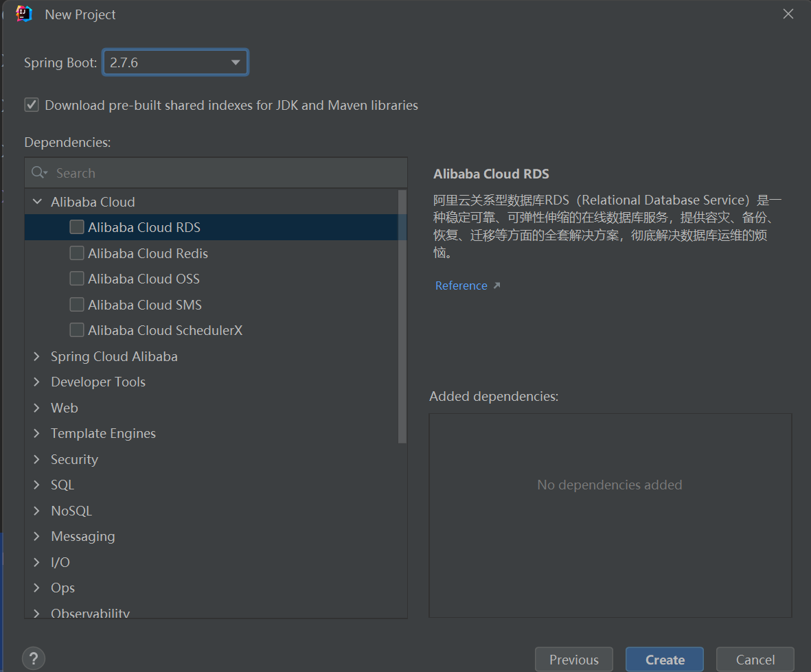Viewport: 811px width, 672px height.
Task: Check the Alibaba Cloud RDS checkbox
Action: [x=77, y=227]
